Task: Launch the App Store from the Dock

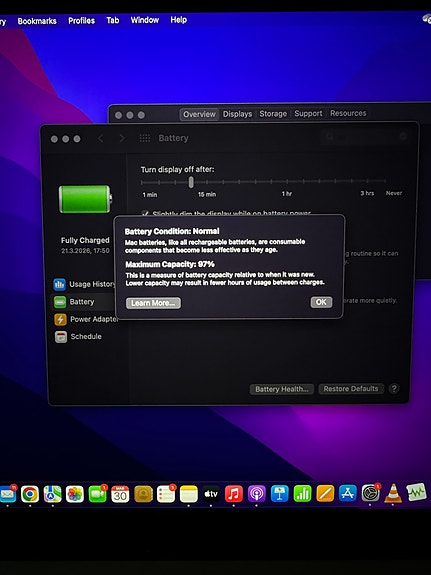Action: coord(347,493)
